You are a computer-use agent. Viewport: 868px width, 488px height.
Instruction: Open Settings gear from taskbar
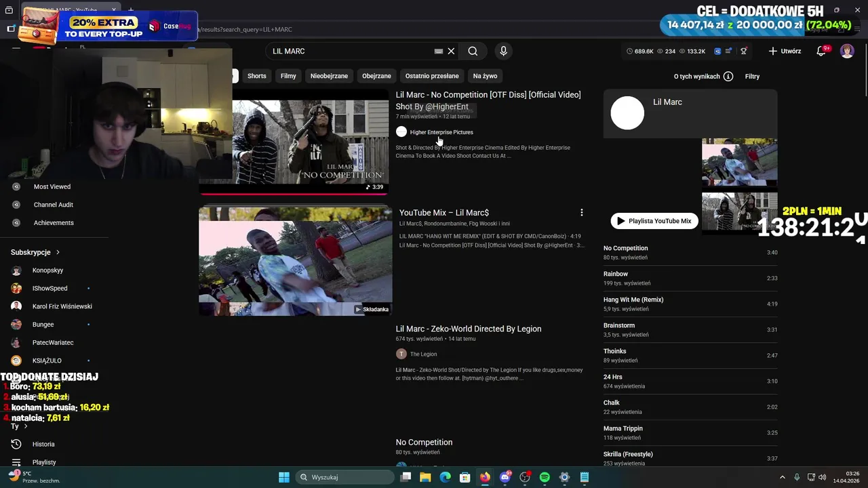click(564, 477)
